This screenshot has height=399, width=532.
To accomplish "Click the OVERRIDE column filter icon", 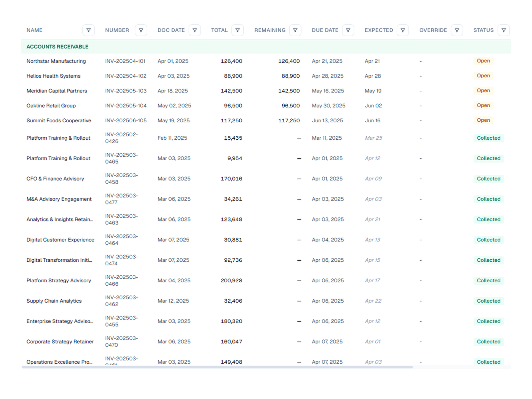I will pos(457,30).
